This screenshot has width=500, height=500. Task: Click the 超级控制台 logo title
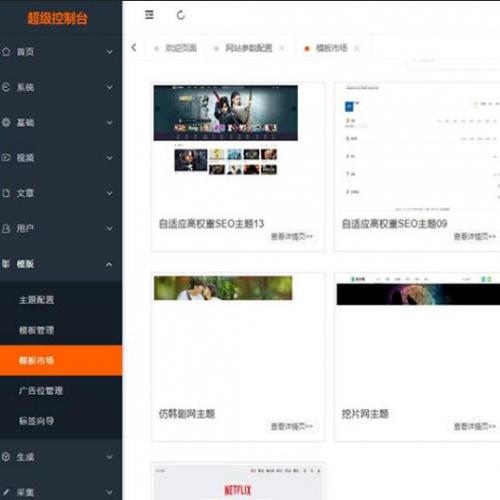pos(57,18)
